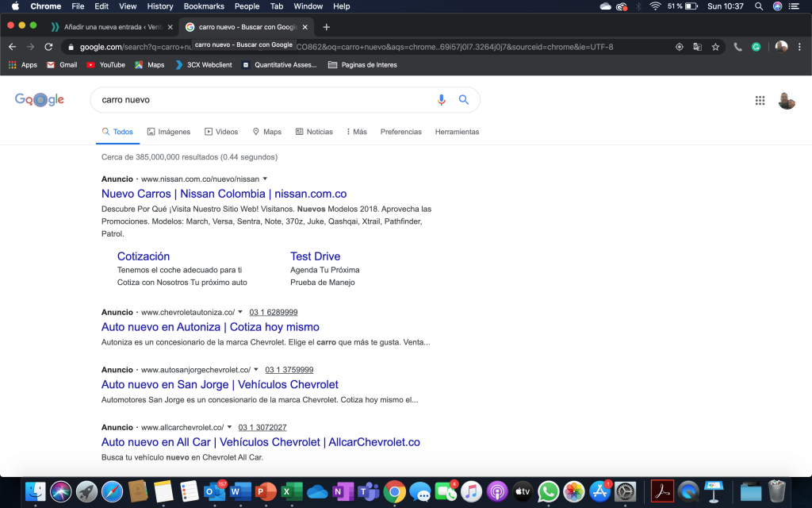This screenshot has width=812, height=508.
Task: Open OneNote in the Dock
Action: tap(343, 491)
